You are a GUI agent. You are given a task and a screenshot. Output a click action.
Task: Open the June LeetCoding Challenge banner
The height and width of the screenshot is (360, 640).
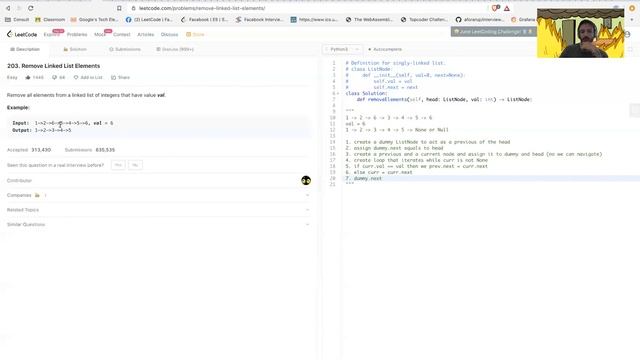[493, 31]
